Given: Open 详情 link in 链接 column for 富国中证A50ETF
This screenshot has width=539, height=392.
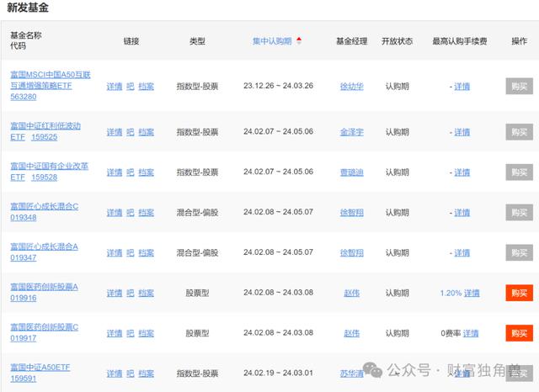Looking at the screenshot, I should [115, 373].
